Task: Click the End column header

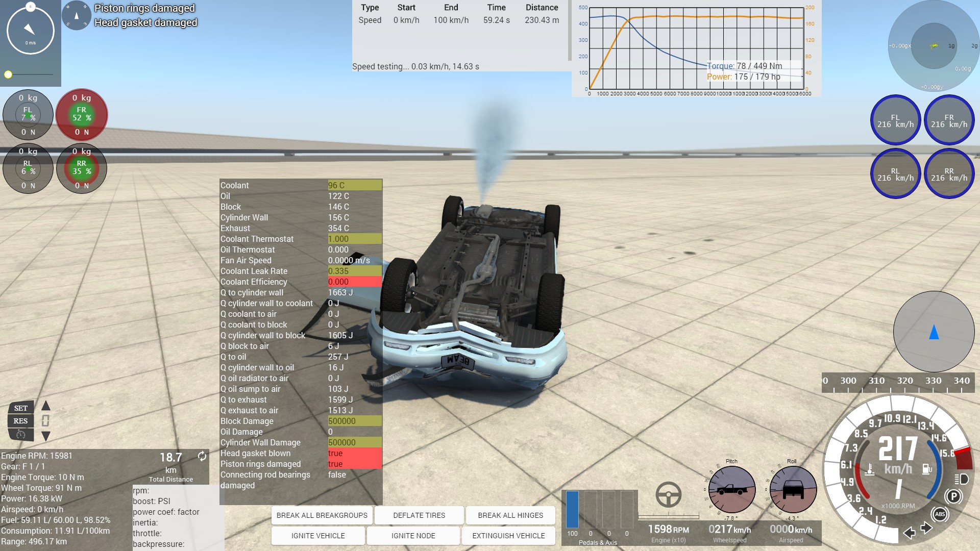Action: pos(451,8)
